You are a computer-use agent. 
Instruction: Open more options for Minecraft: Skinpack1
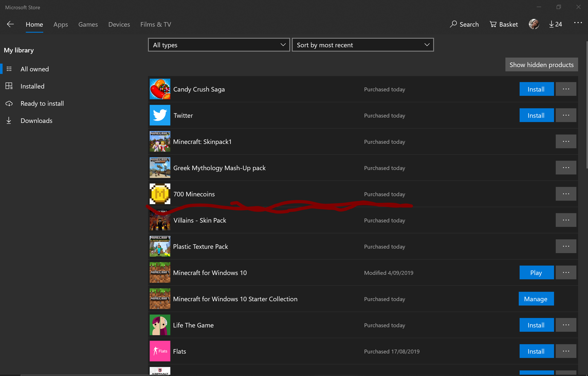click(x=566, y=141)
